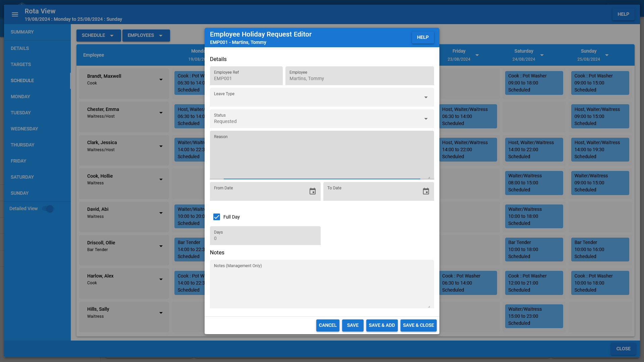The image size is (644, 362).
Task: Expand options for David, Abi
Action: (161, 213)
